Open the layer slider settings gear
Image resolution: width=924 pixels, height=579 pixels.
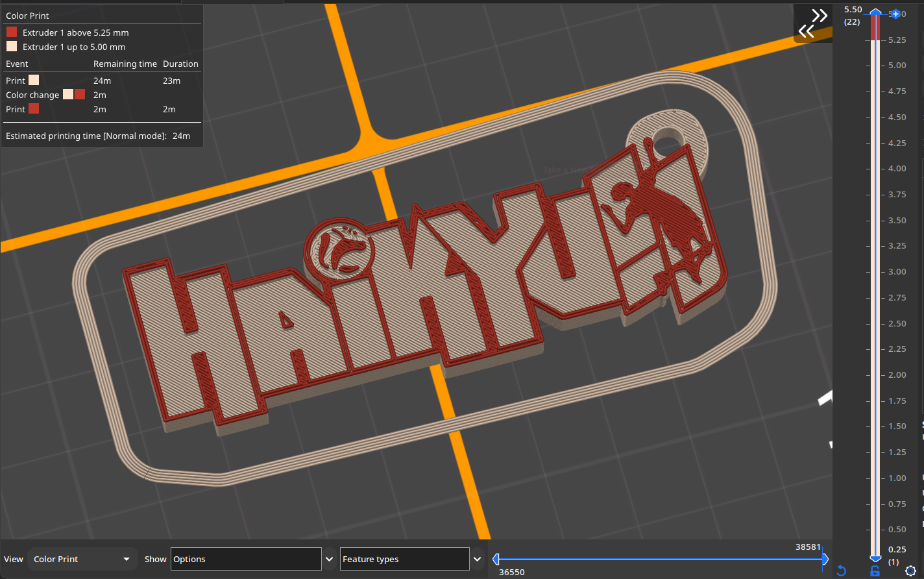[x=910, y=571]
